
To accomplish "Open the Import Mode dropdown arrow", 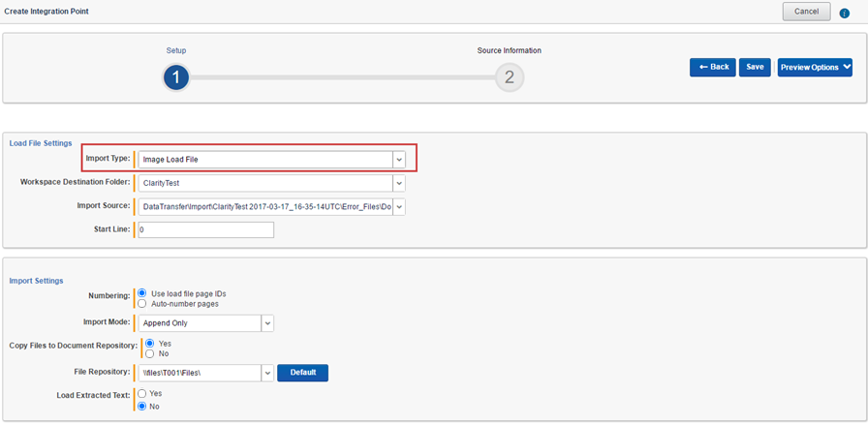I will click(x=267, y=323).
